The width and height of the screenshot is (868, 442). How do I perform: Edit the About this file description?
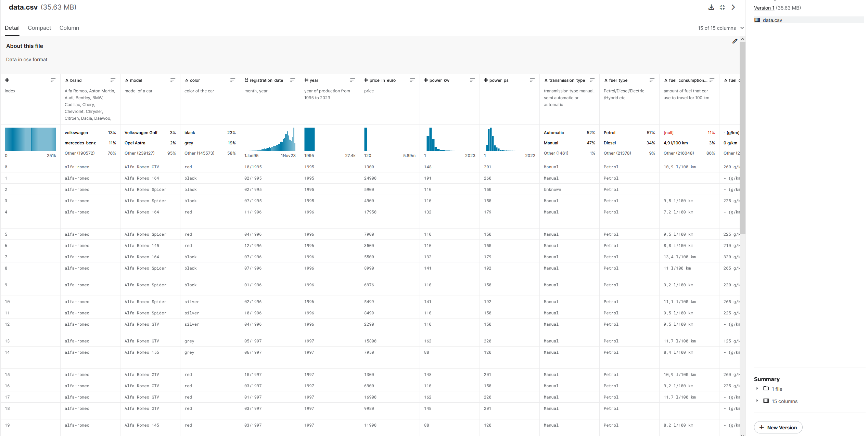point(735,41)
